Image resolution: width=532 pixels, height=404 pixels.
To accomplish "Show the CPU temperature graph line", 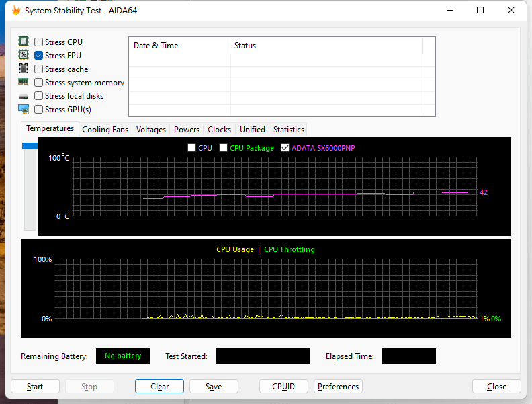I will click(x=191, y=148).
